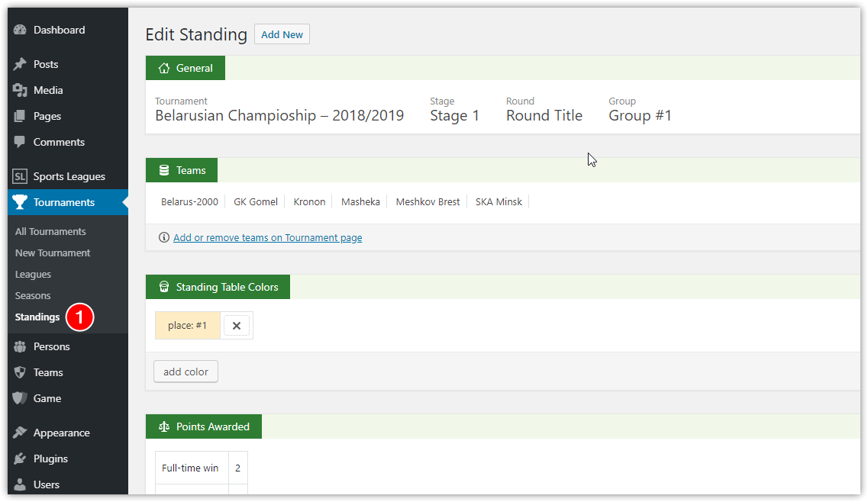Click the Dashboard gauge icon
The width and height of the screenshot is (868, 502).
(x=21, y=31)
